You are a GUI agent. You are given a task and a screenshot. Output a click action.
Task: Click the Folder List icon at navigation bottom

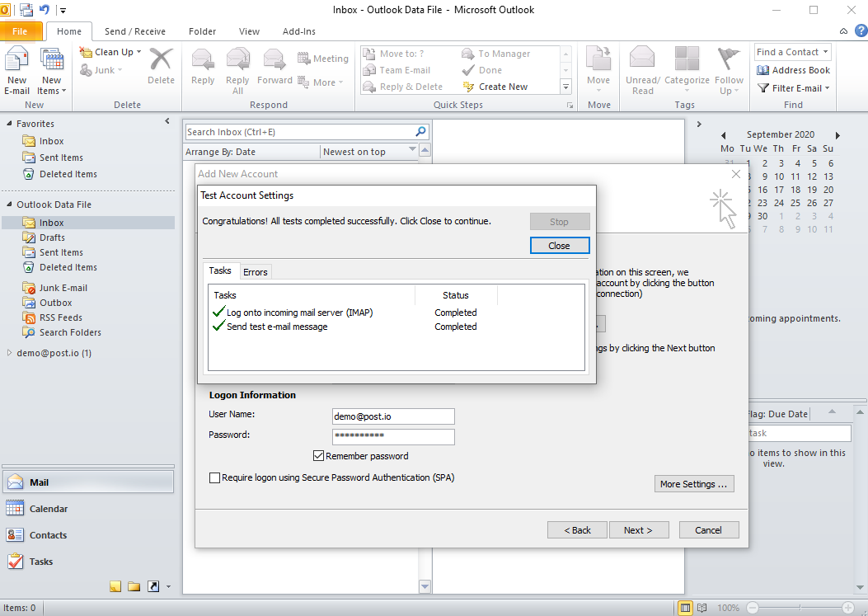point(134,586)
